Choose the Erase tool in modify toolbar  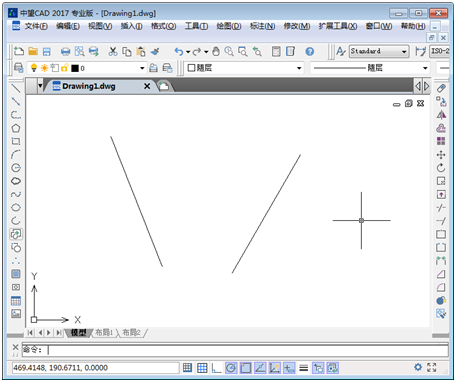point(441,88)
